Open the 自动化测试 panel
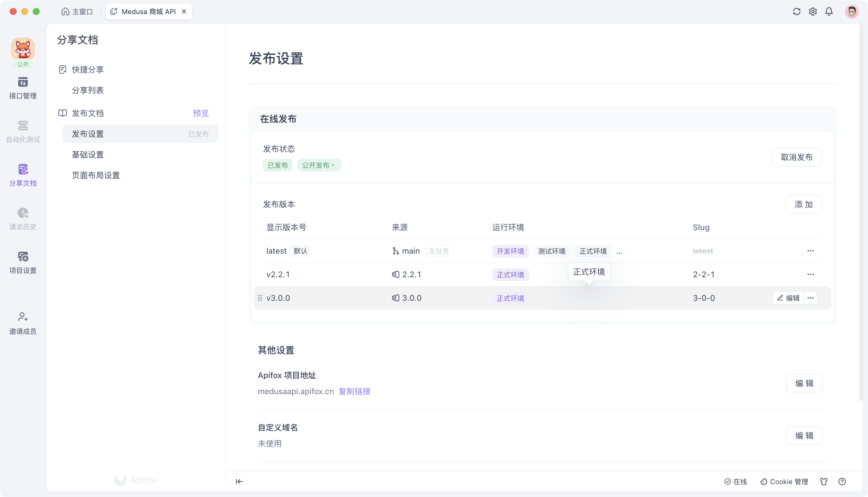This screenshot has height=497, width=868. coord(22,131)
